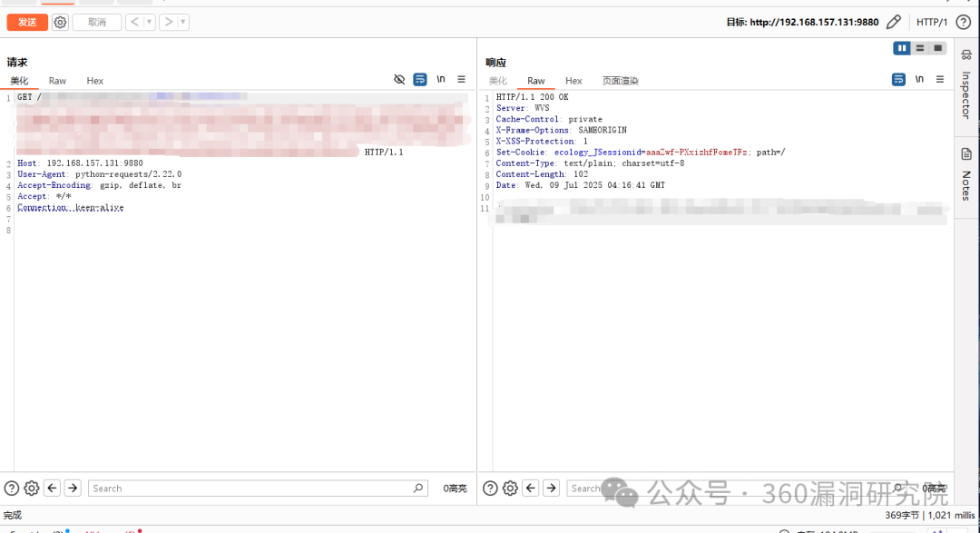Open the Inspector side panel

tap(966, 86)
